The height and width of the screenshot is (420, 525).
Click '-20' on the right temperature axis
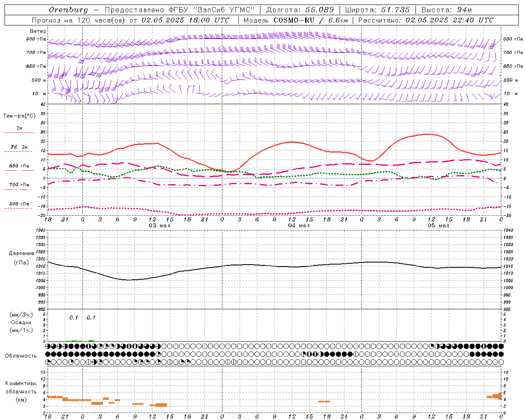coord(507,215)
